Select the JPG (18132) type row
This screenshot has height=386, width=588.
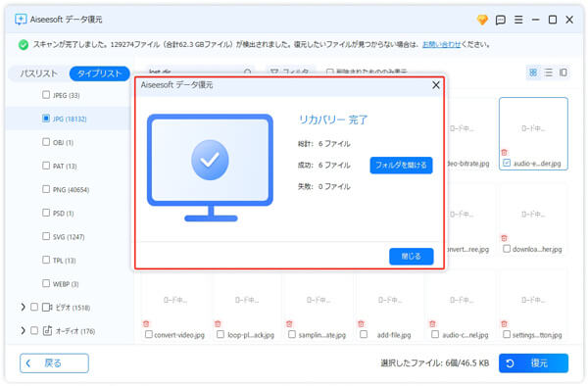coord(70,119)
